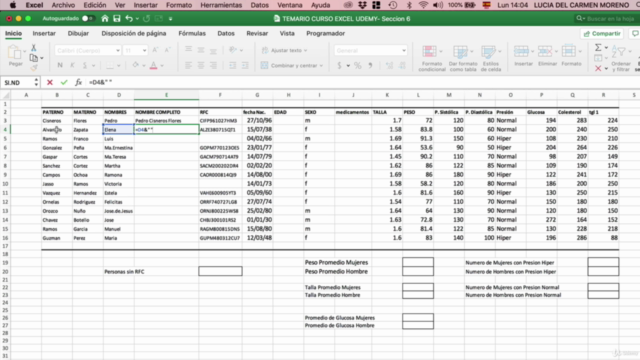
Task: Click the align top icon
Action: coord(188,50)
